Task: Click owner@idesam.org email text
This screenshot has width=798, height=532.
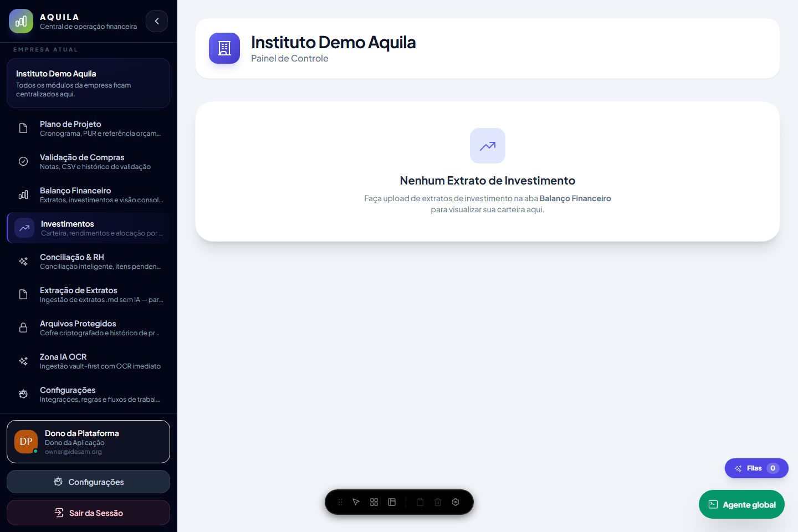Action: 73,452
